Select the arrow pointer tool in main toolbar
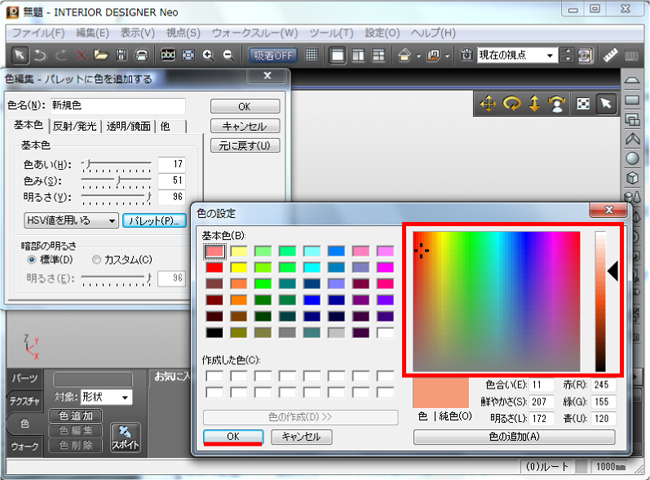650x480 pixels. click(20, 55)
